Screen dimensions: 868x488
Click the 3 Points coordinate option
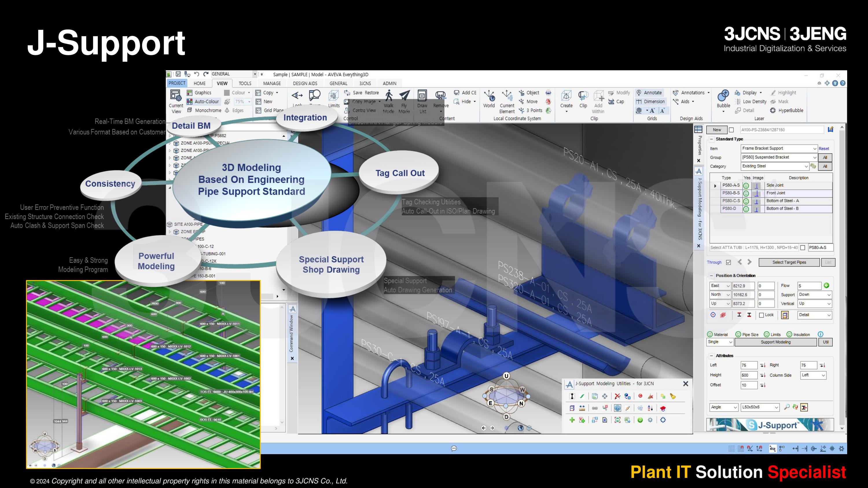click(530, 110)
